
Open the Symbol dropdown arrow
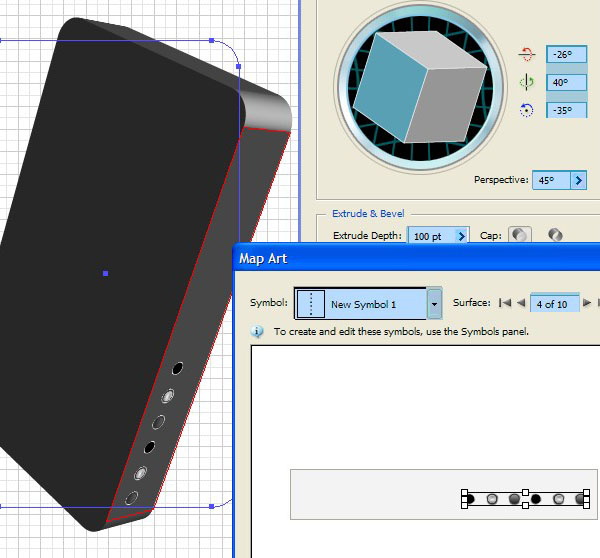434,304
